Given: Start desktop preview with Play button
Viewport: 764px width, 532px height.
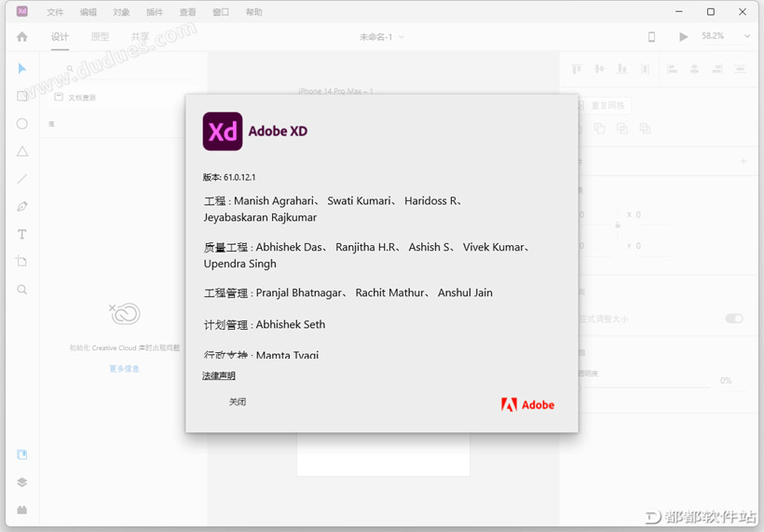Looking at the screenshot, I should coord(684,36).
